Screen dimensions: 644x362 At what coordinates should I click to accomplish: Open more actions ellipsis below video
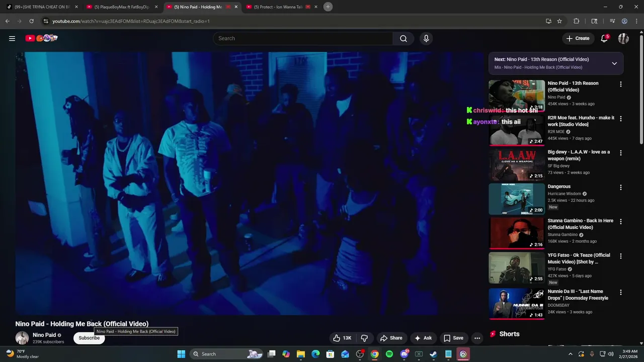click(477, 338)
